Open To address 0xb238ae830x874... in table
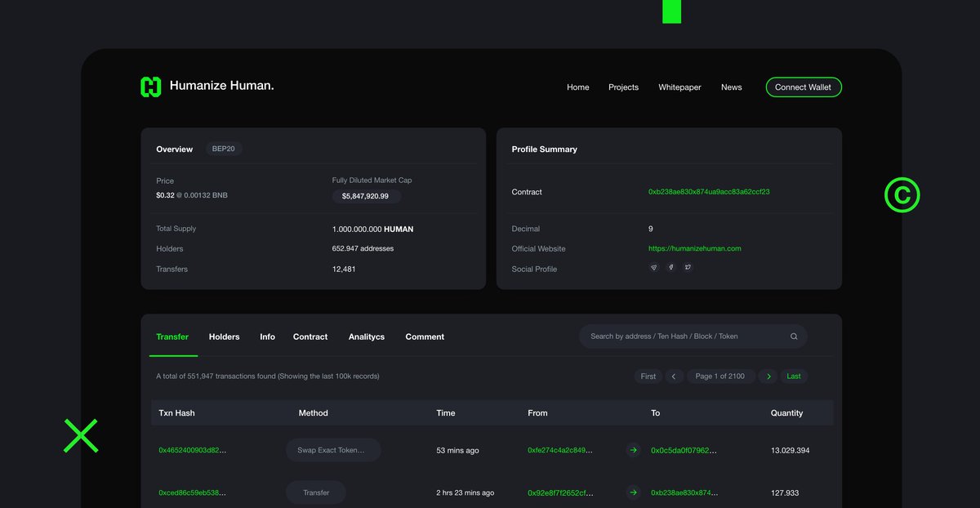980x508 pixels. point(685,492)
